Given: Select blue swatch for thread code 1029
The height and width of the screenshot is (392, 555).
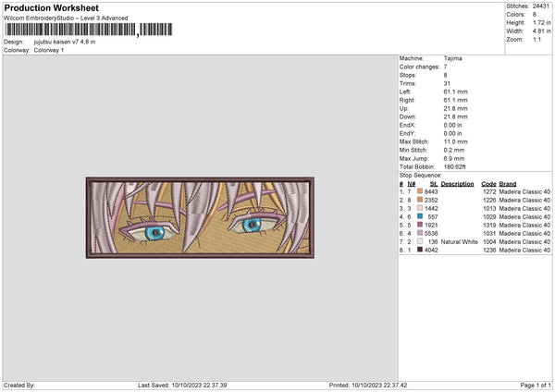Looking at the screenshot, I should 420,216.
